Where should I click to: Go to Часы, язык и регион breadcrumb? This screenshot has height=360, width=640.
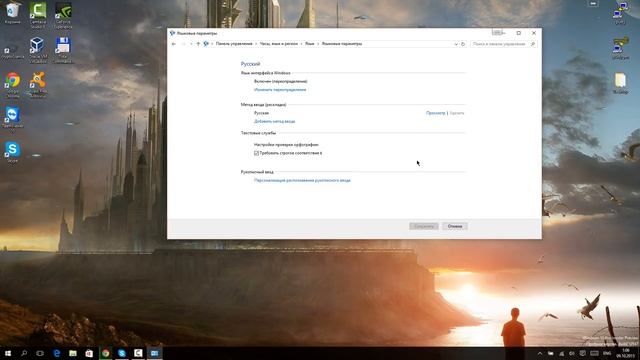tap(279, 44)
